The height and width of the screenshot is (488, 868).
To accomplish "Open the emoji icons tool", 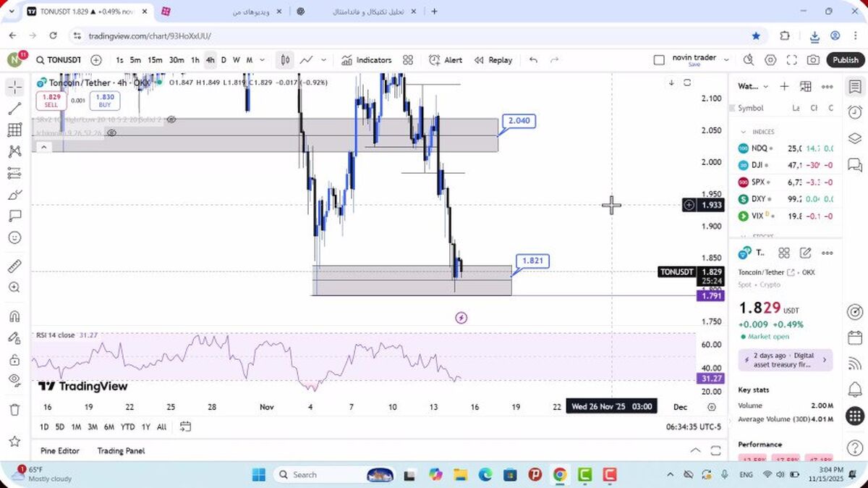I will coord(14,237).
